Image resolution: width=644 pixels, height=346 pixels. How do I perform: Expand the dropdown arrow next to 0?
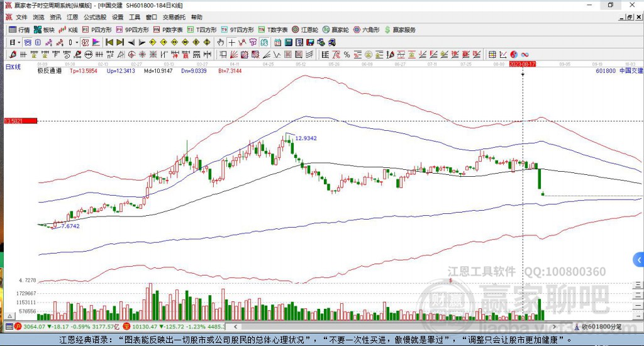point(77,42)
